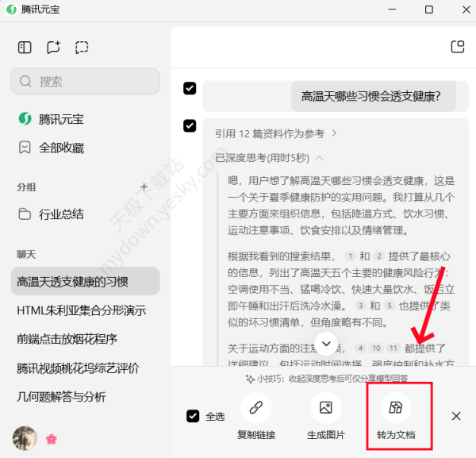Image resolution: width=476 pixels, height=458 pixels.
Task: Click the 生成图片 generate image icon
Action: [x=325, y=409]
